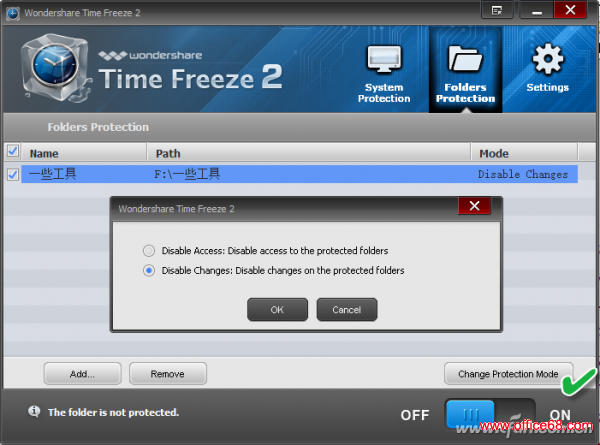Click the title bar menu icon
This screenshot has width=600, height=445.
click(497, 10)
